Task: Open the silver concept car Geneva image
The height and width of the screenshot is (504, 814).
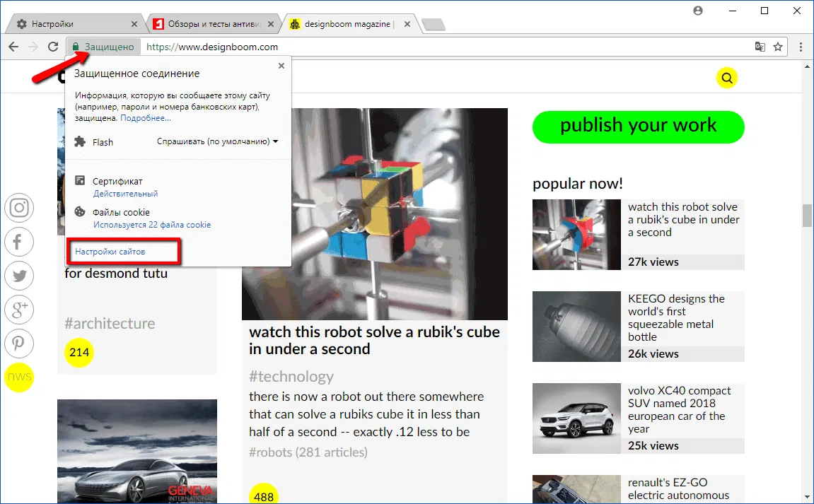Action: tap(137, 452)
